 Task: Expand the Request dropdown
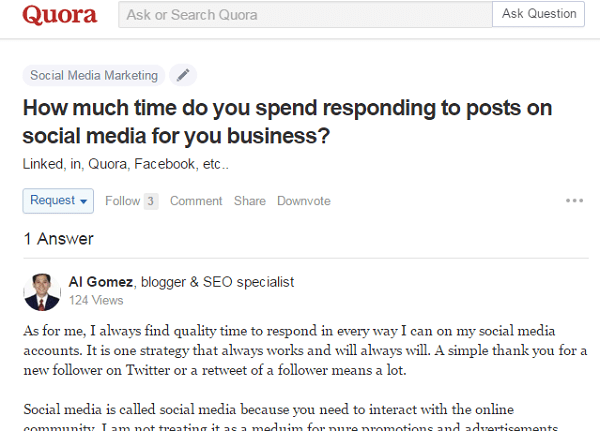58,201
